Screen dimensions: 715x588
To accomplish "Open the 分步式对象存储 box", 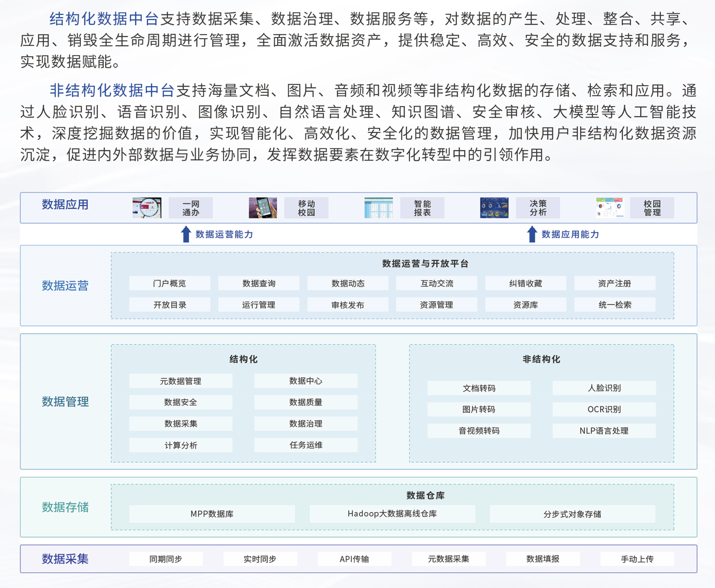I will pyautogui.click(x=572, y=514).
